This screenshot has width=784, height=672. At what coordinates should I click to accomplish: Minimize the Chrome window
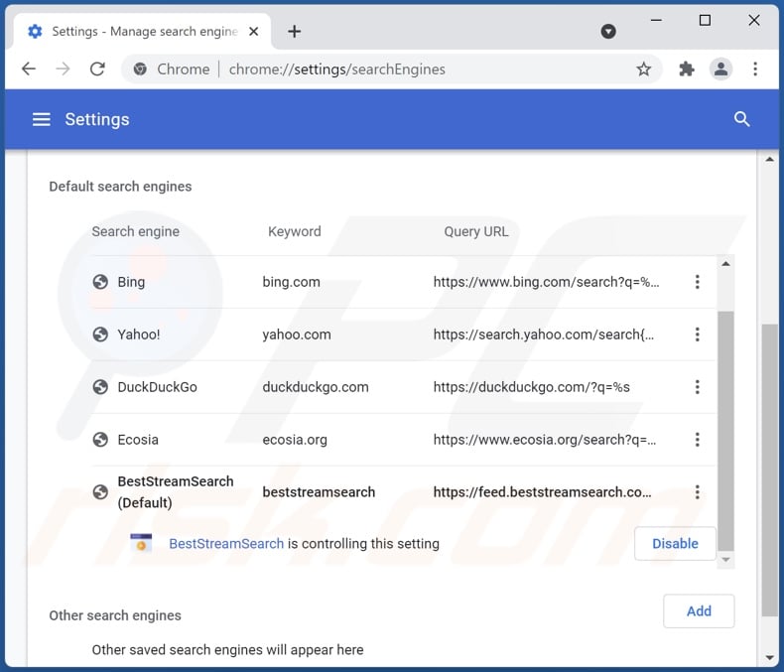656,20
